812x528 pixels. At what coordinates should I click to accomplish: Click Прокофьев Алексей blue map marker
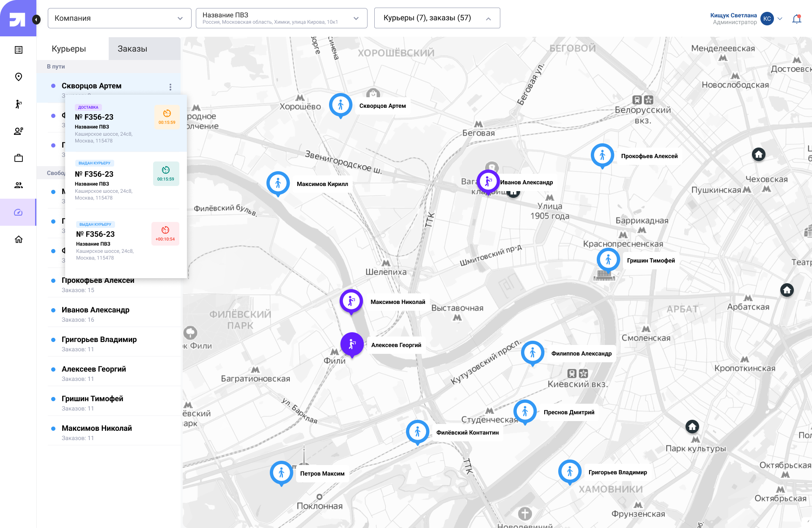pos(602,155)
